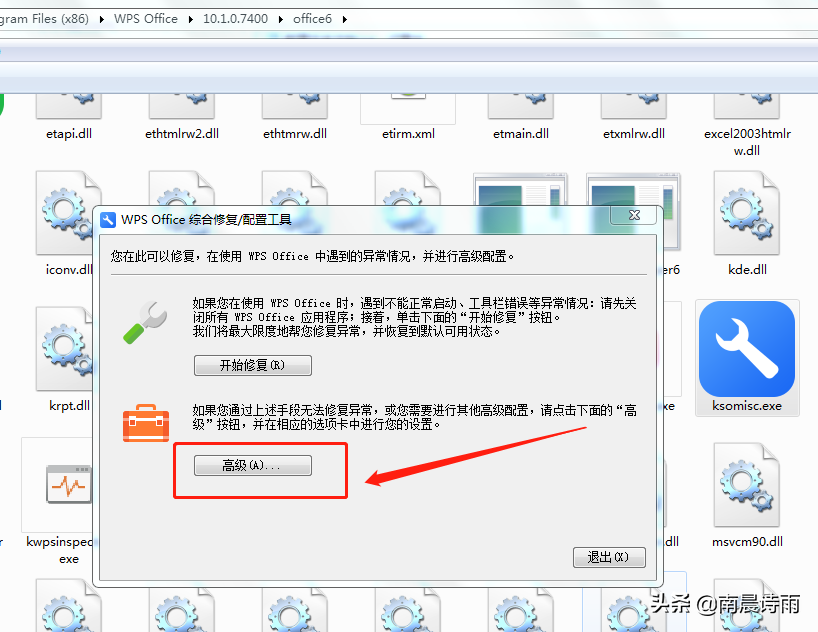818x632 pixels.
Task: Navigate to Program Files (x86) breadcrumb
Action: tap(44, 19)
